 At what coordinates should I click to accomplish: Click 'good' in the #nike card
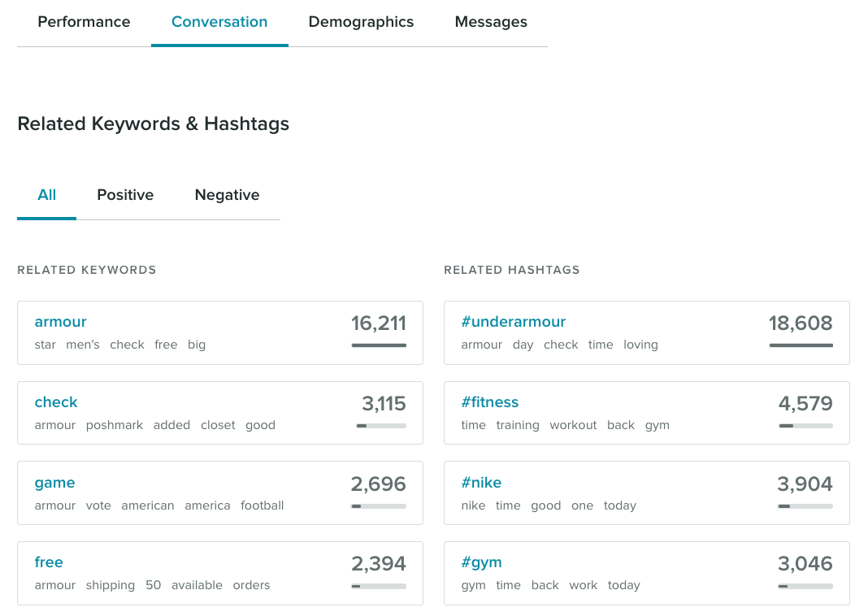(x=546, y=505)
